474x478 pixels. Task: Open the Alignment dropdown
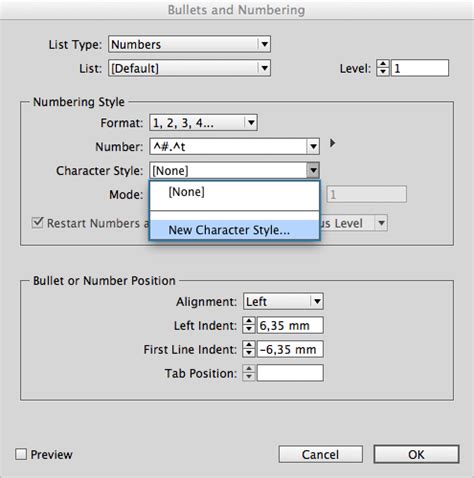click(283, 302)
